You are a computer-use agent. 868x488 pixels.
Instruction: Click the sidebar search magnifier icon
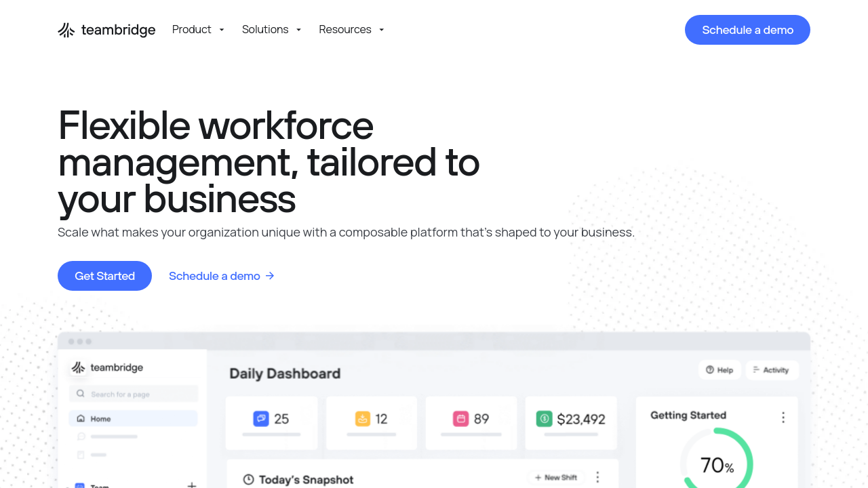[x=81, y=394]
